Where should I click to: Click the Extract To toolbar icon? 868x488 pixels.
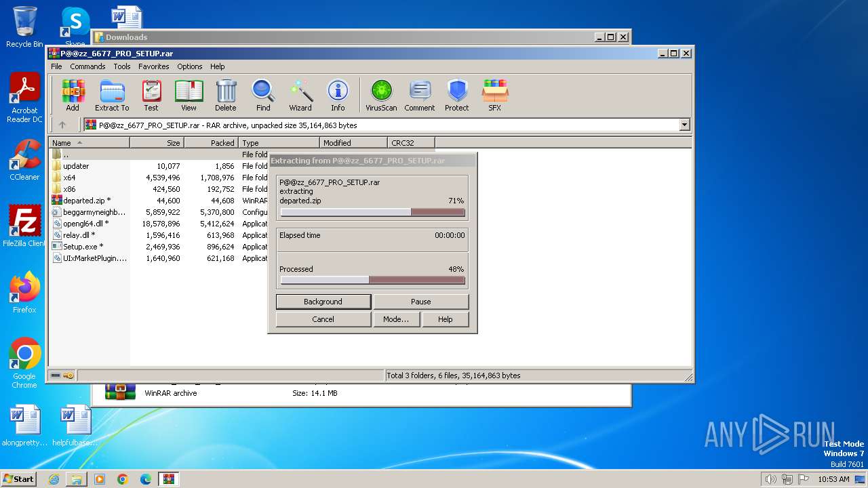112,95
